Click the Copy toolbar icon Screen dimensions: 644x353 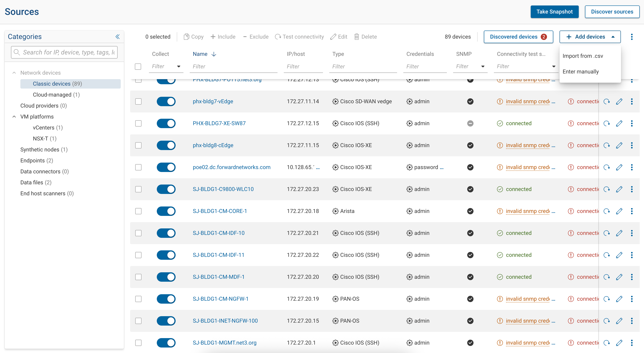tap(187, 36)
